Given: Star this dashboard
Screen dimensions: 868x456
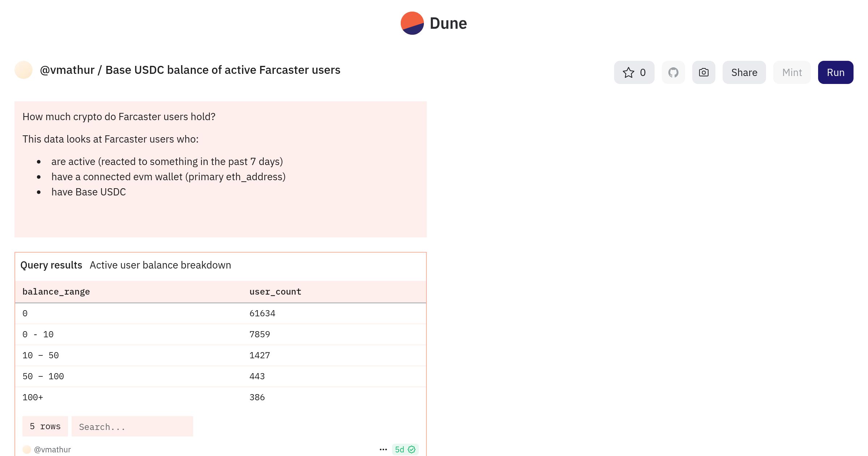Looking at the screenshot, I should (x=634, y=72).
